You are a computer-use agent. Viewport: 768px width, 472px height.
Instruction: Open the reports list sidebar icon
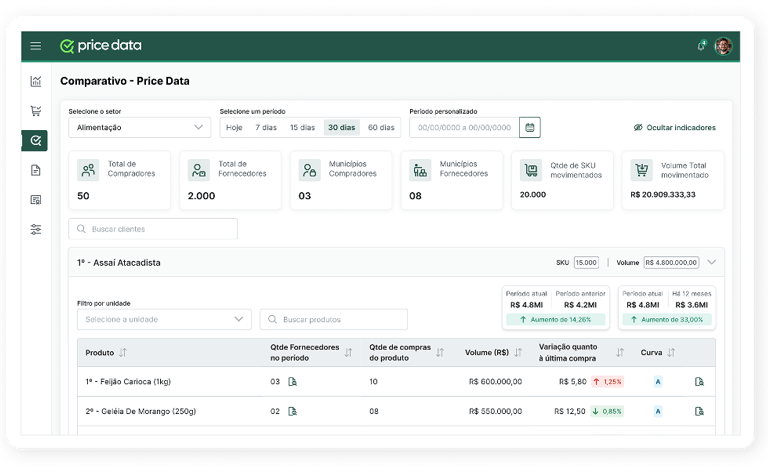[36, 200]
